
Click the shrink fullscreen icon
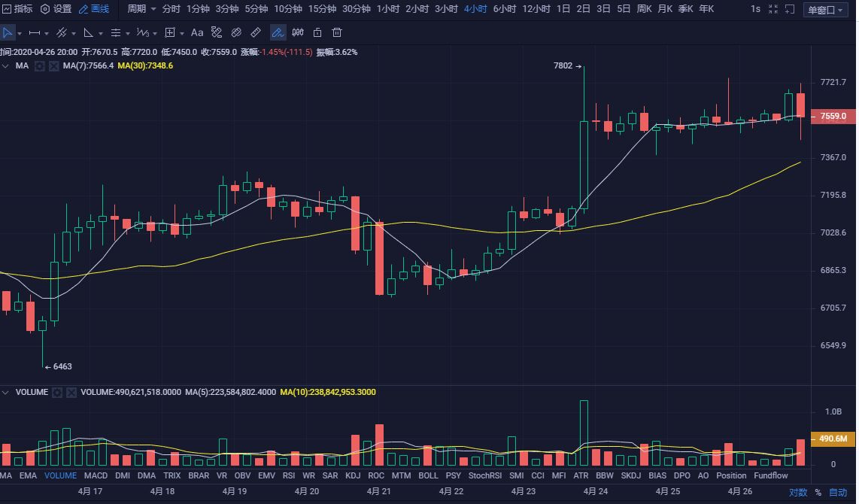(x=773, y=10)
